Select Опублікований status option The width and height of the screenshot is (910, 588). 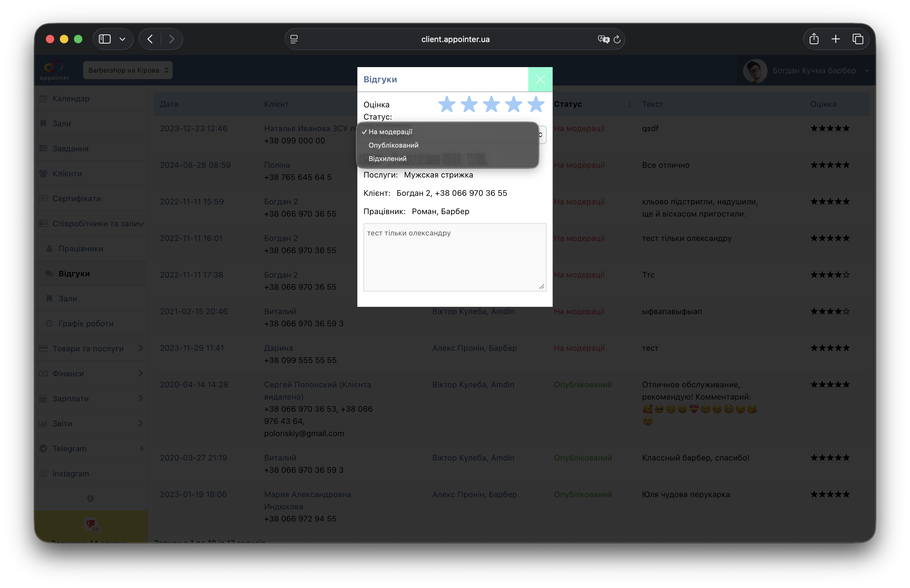click(x=393, y=145)
